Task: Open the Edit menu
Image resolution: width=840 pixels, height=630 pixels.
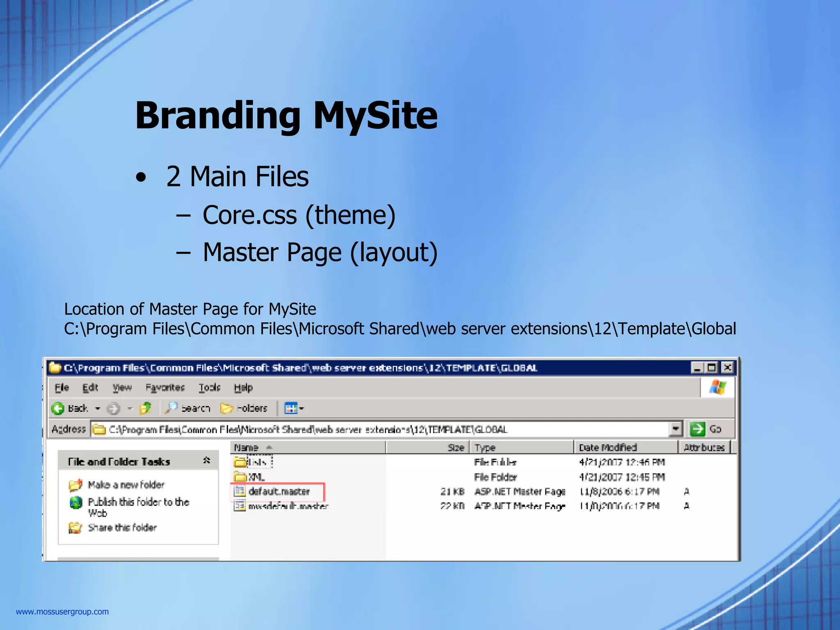Action: 90,387
